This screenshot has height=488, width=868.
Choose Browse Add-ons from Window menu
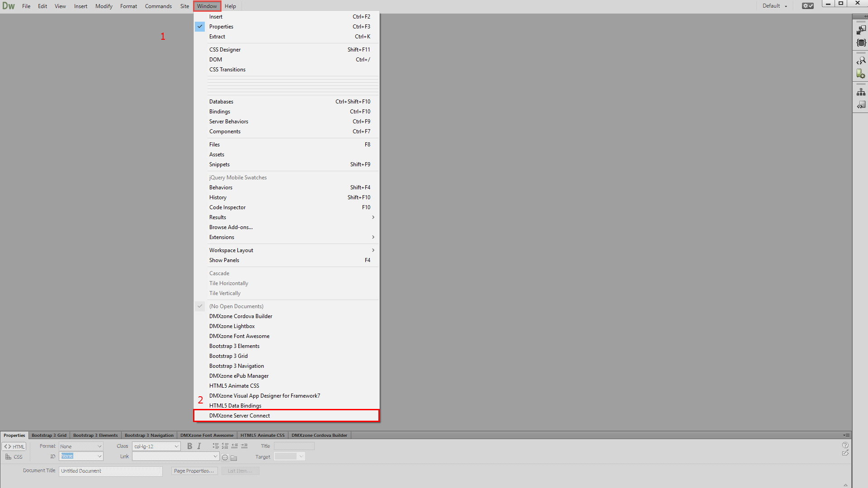pyautogui.click(x=287, y=227)
